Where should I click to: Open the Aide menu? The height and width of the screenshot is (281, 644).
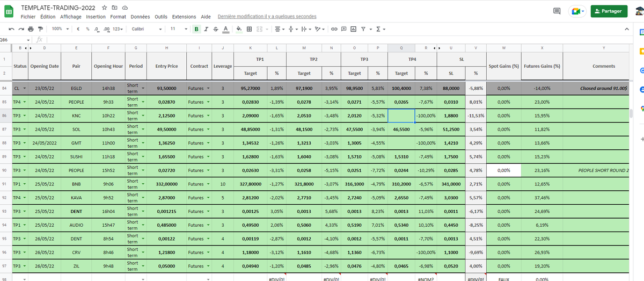206,17
